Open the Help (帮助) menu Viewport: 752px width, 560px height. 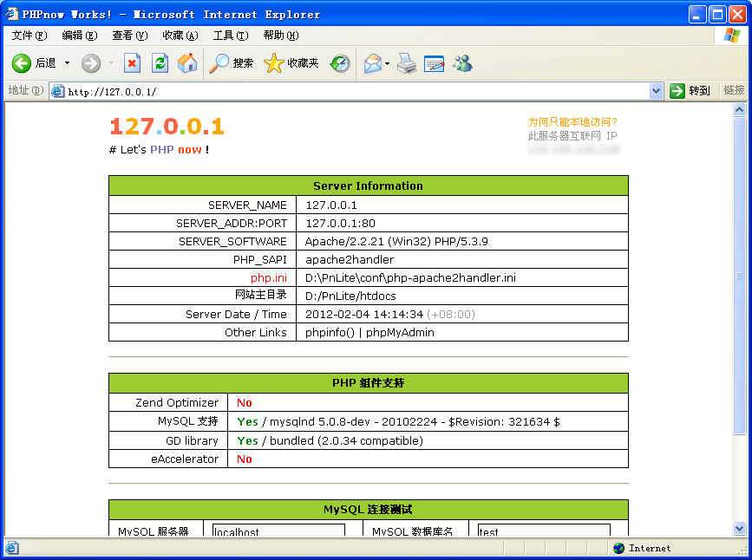click(281, 36)
